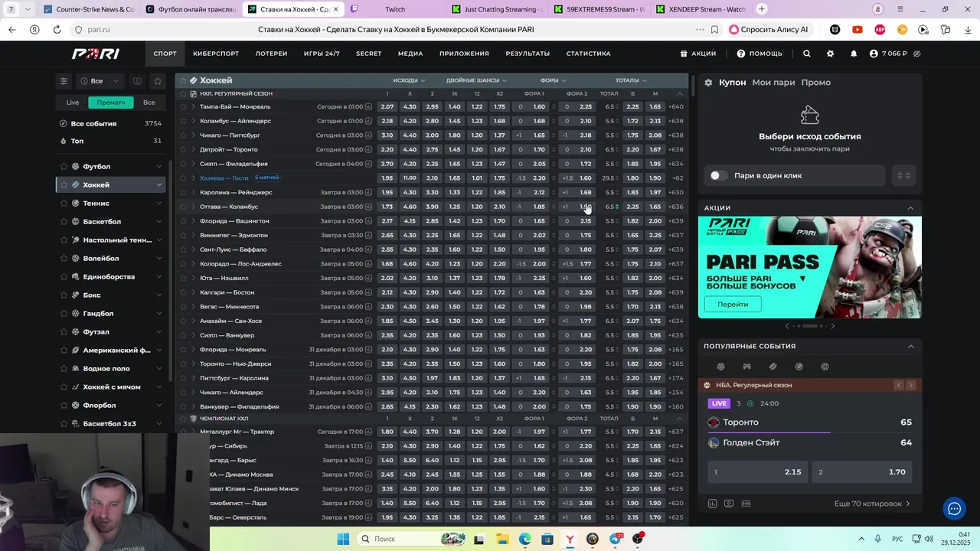This screenshot has height=551, width=980.
Task: Select football icon in Популярные события
Action: (720, 367)
